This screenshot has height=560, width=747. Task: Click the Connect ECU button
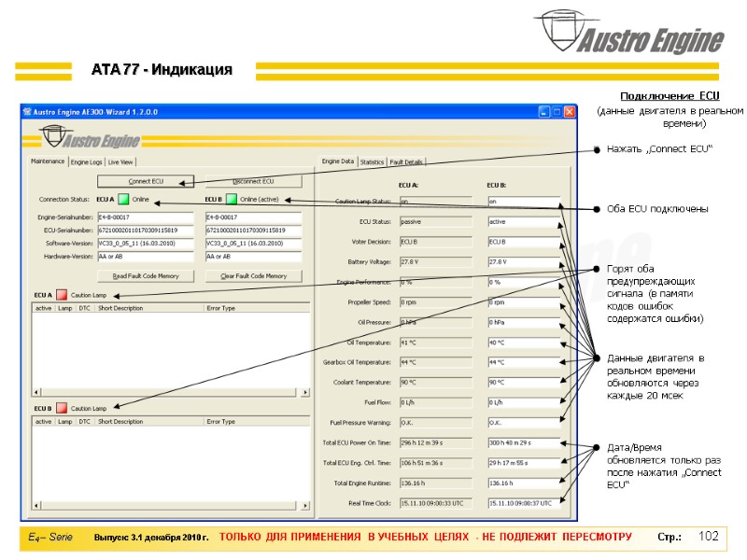coord(146,181)
